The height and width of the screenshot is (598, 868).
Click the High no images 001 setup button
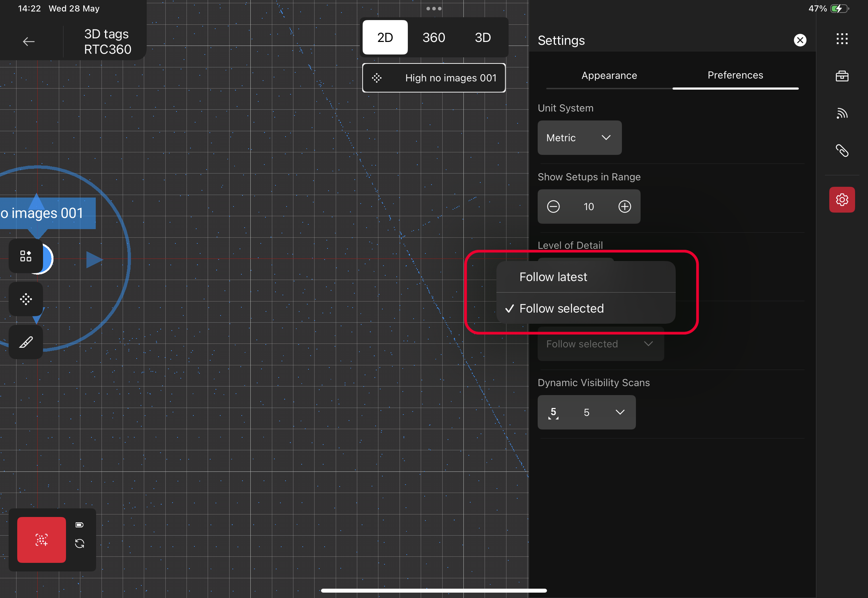tap(434, 78)
